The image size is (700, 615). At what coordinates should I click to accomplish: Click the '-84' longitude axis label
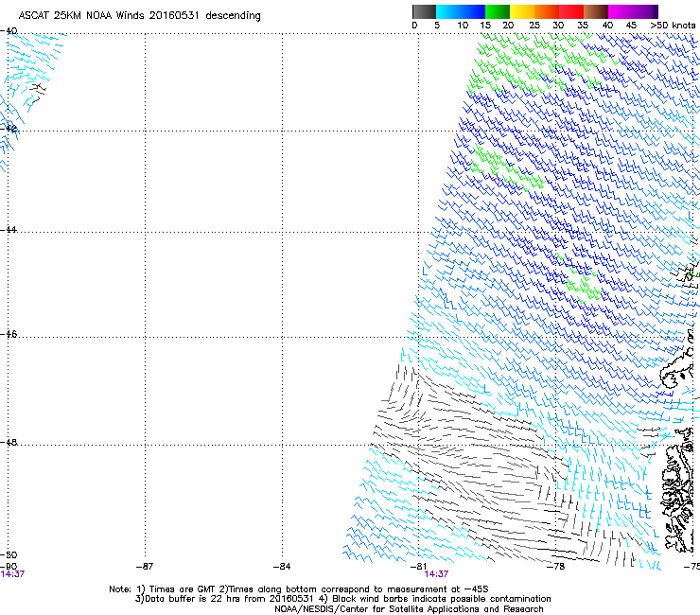coord(282,567)
